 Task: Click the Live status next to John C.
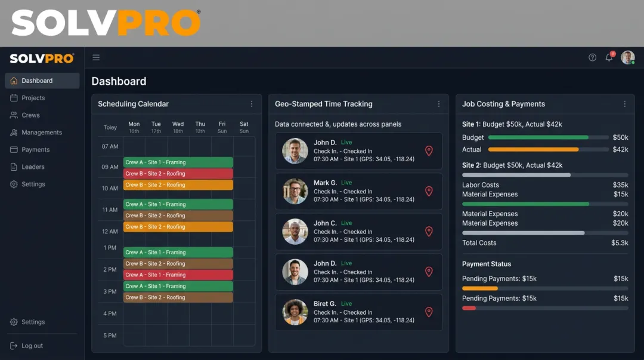click(x=346, y=223)
